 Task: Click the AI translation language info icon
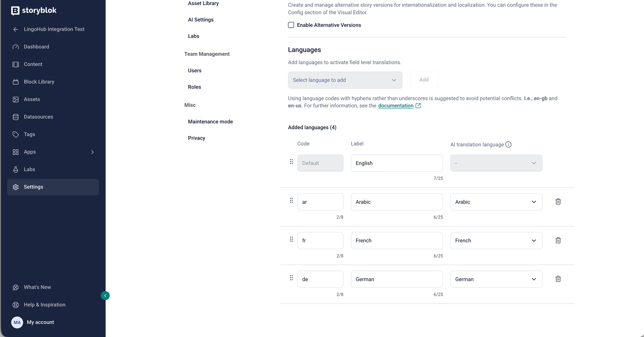[x=508, y=145]
